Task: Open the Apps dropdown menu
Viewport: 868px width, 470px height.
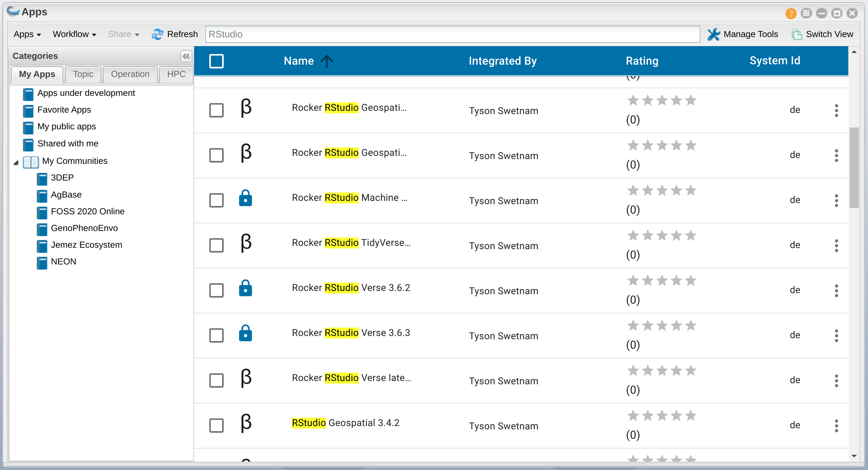Action: click(x=27, y=34)
